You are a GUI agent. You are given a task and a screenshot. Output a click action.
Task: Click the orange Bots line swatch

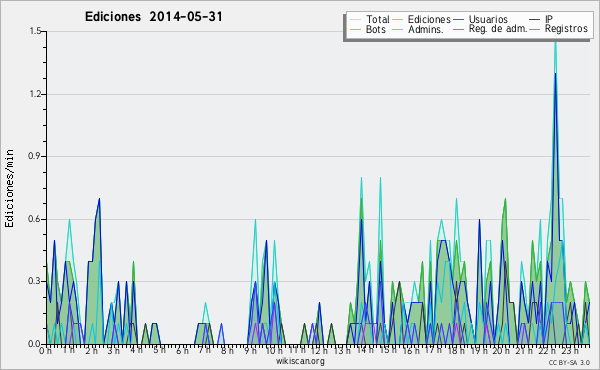coord(355,29)
